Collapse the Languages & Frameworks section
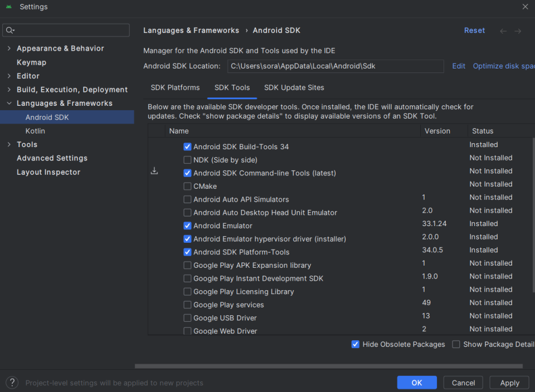The image size is (535, 392). pos(9,103)
